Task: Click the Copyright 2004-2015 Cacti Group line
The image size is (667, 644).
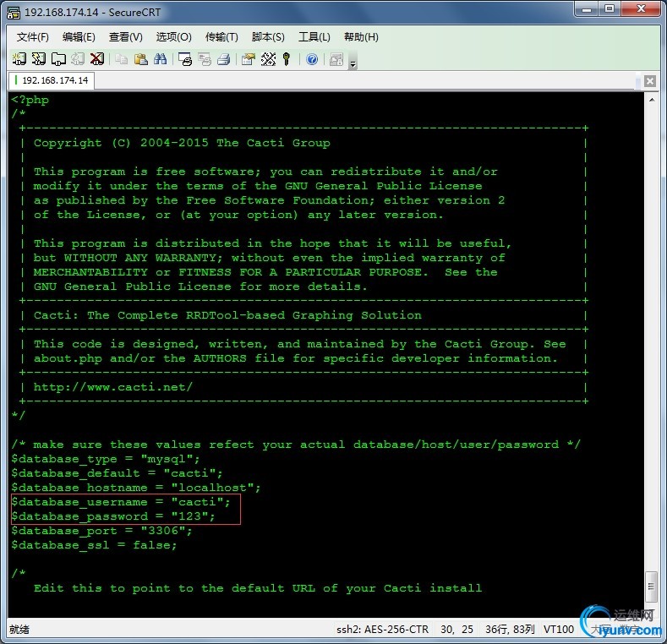Action: (x=182, y=143)
